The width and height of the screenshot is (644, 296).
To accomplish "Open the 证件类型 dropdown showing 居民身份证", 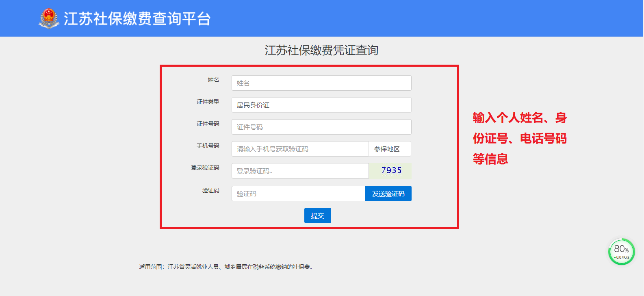I will (321, 105).
